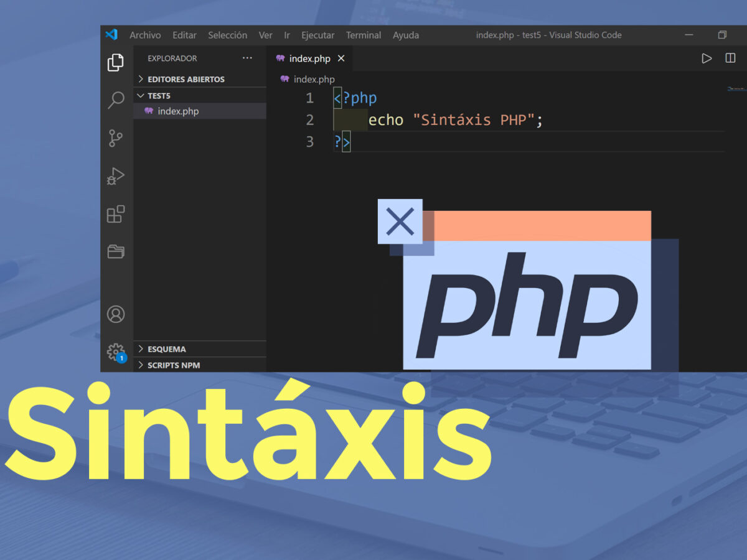This screenshot has width=747, height=560.
Task: Click the PHP elephant icon in breadcrumb
Action: click(284, 79)
